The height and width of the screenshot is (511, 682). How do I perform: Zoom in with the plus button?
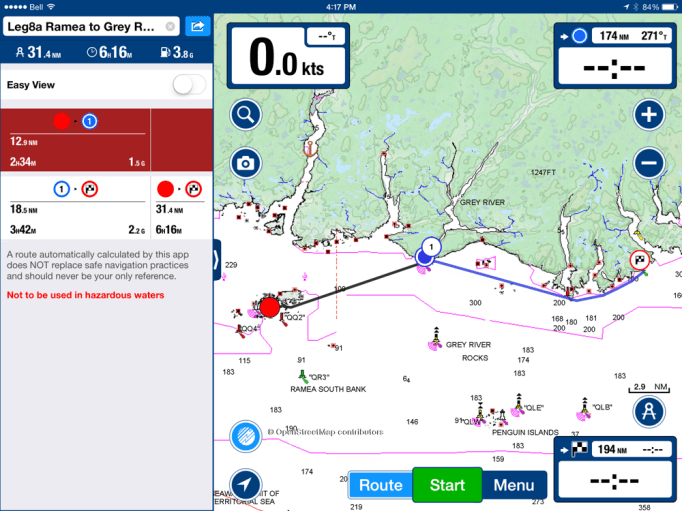(x=649, y=114)
